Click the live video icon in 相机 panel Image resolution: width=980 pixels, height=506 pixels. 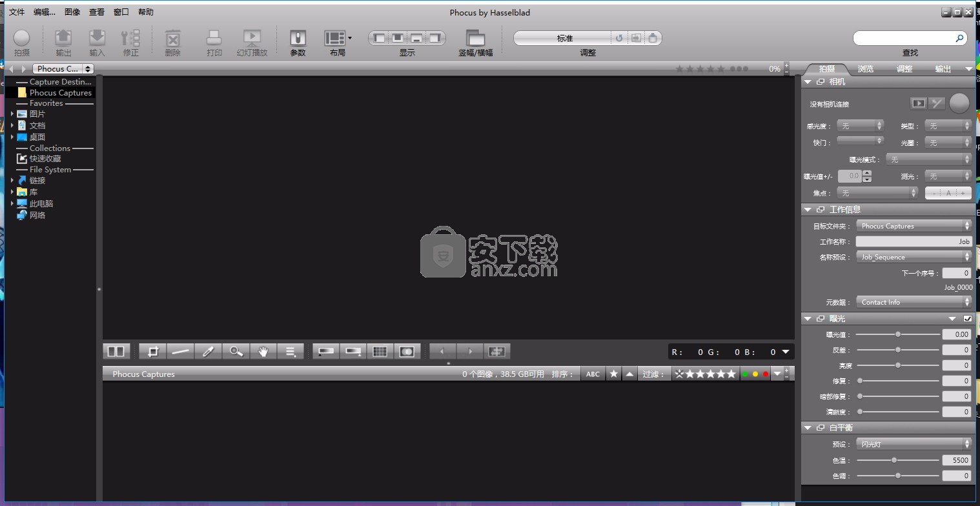918,103
